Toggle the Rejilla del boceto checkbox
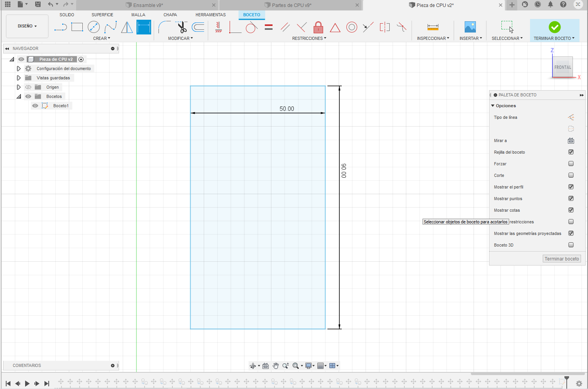 point(571,152)
